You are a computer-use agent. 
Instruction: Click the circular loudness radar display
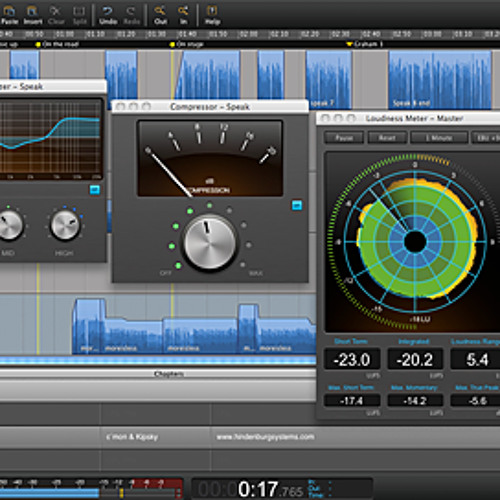point(415,241)
